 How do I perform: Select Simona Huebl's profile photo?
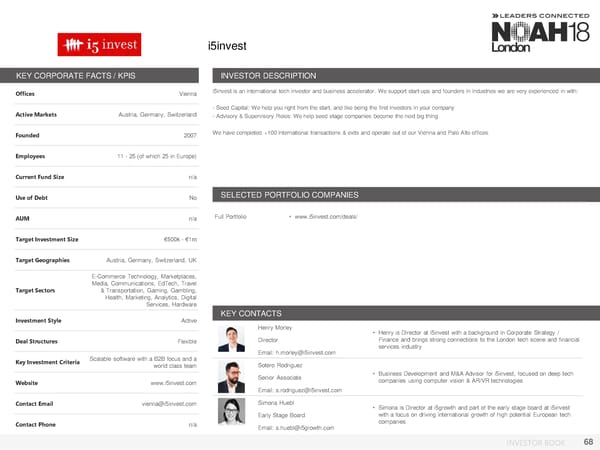[x=233, y=413]
